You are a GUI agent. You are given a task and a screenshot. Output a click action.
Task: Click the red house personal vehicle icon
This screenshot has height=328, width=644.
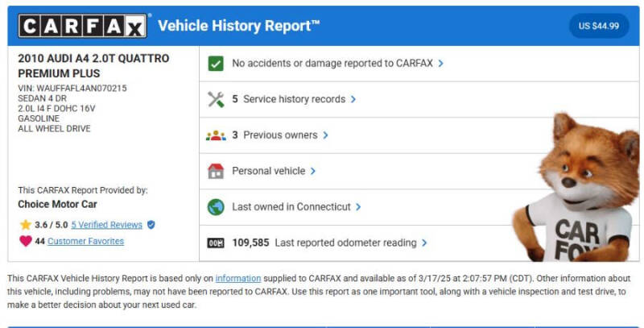coord(216,171)
